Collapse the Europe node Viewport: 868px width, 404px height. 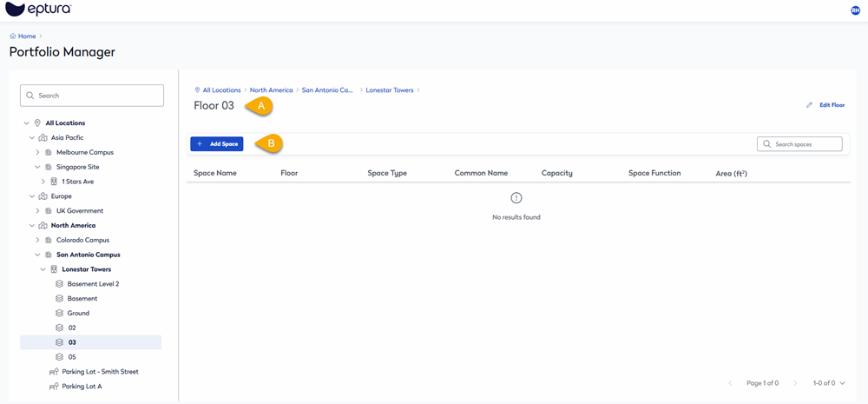coord(31,196)
